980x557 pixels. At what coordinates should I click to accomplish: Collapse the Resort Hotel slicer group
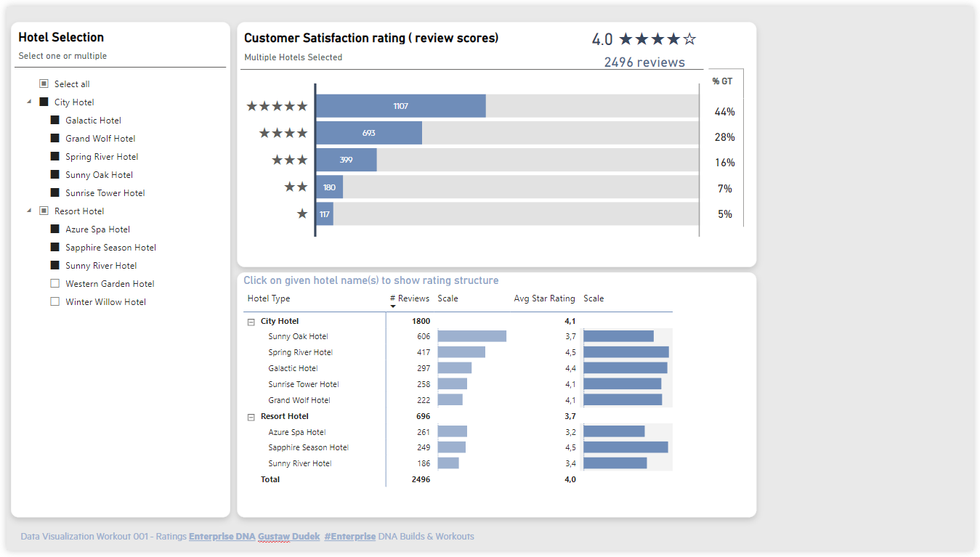(29, 211)
